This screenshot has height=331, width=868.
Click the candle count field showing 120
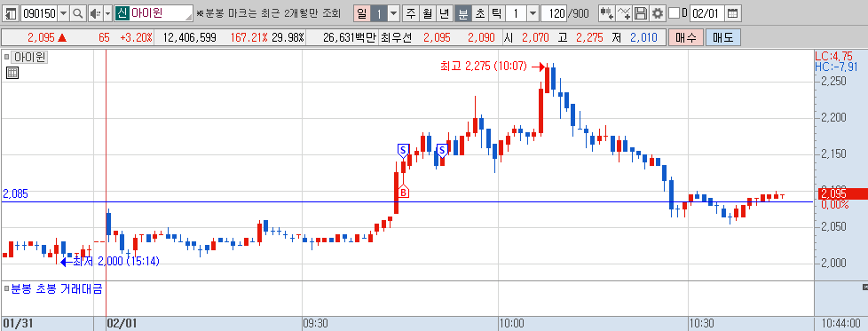coord(555,13)
